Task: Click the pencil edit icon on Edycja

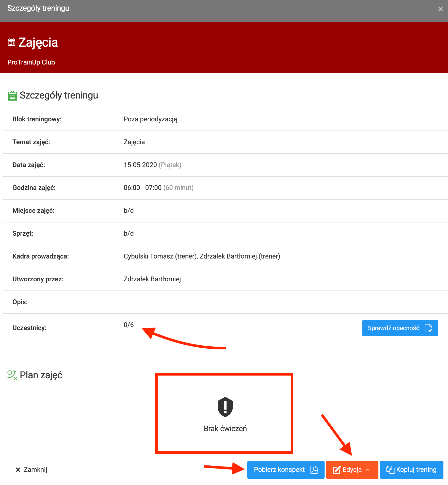Action: coord(337,470)
